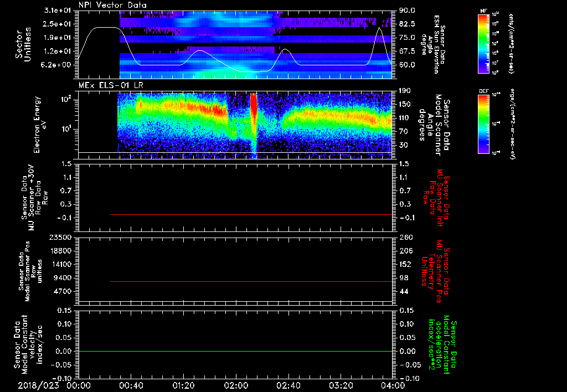Click the '44' telemetry tick value
The height and width of the screenshot is (392, 567).
tap(404, 291)
